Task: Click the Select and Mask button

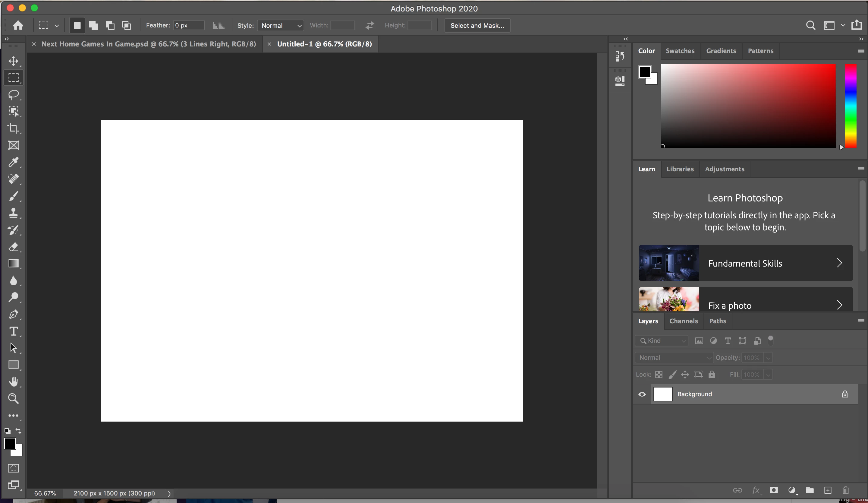Action: coord(477,26)
